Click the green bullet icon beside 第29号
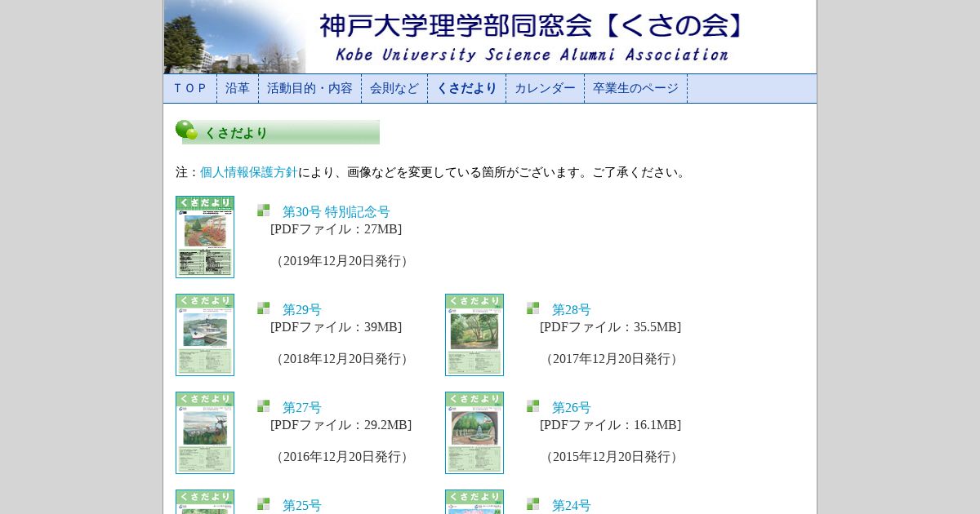Image resolution: width=980 pixels, height=514 pixels. (263, 308)
